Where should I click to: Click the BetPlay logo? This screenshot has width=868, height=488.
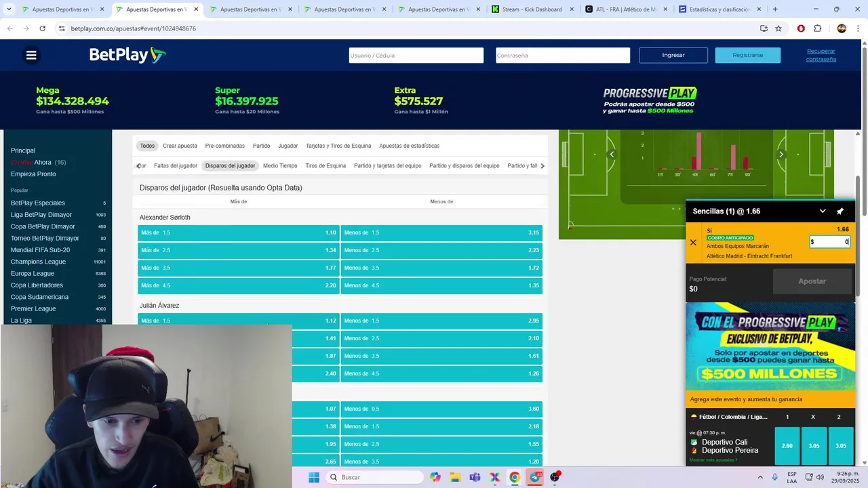(x=127, y=55)
